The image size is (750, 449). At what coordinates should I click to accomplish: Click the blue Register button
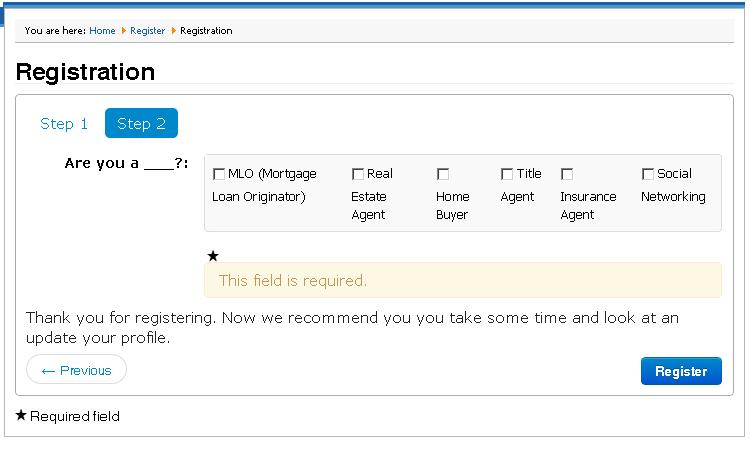click(x=681, y=371)
